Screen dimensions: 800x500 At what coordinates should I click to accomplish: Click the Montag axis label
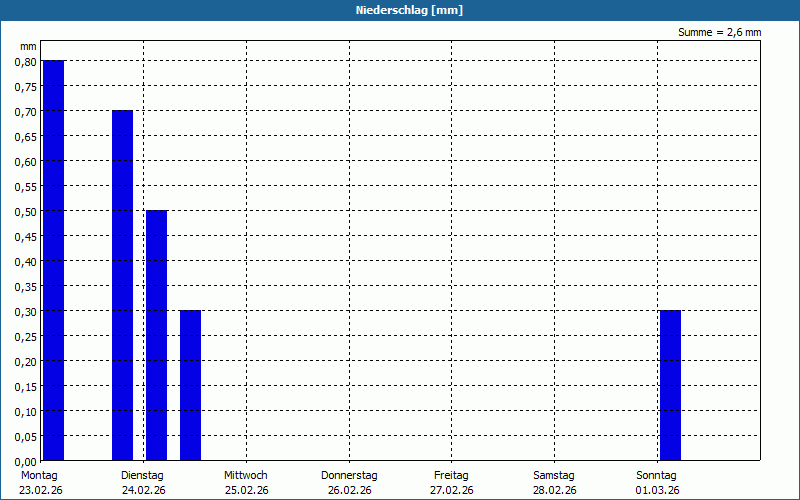(x=39, y=475)
